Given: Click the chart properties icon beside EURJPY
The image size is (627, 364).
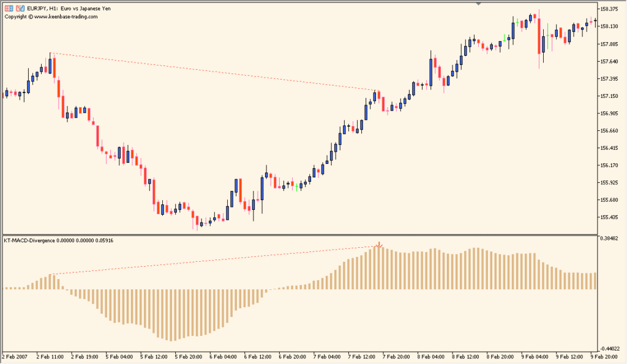Looking at the screenshot, I should point(9,8).
